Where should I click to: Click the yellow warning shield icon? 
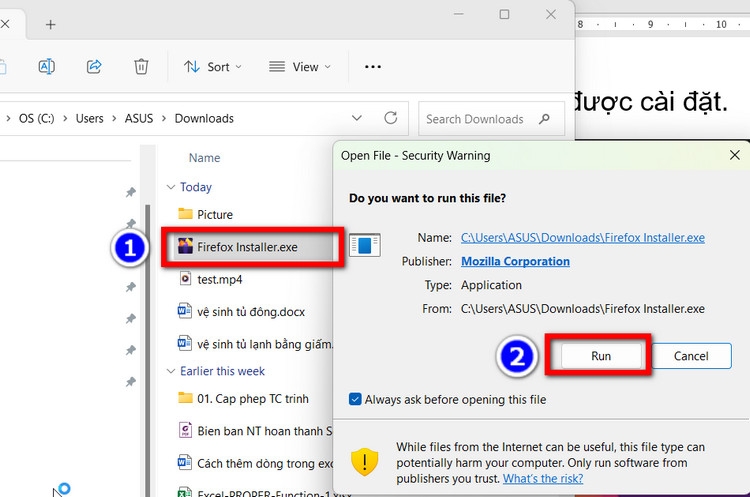[x=364, y=462]
